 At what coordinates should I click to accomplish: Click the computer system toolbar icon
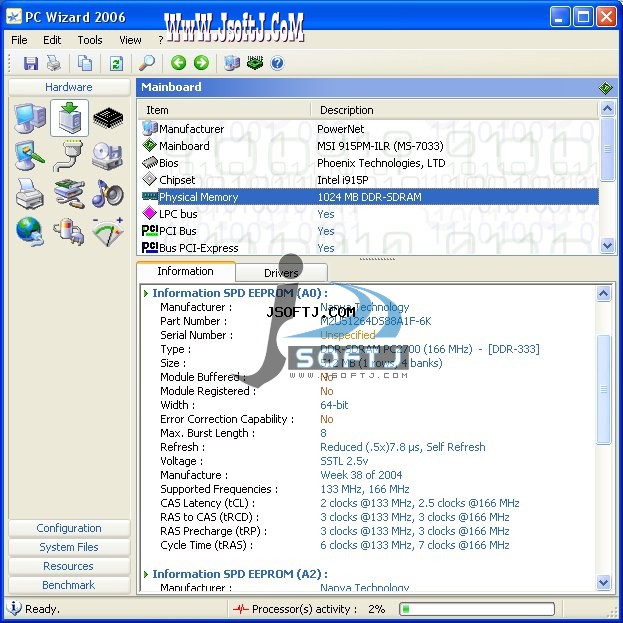pyautogui.click(x=232, y=63)
